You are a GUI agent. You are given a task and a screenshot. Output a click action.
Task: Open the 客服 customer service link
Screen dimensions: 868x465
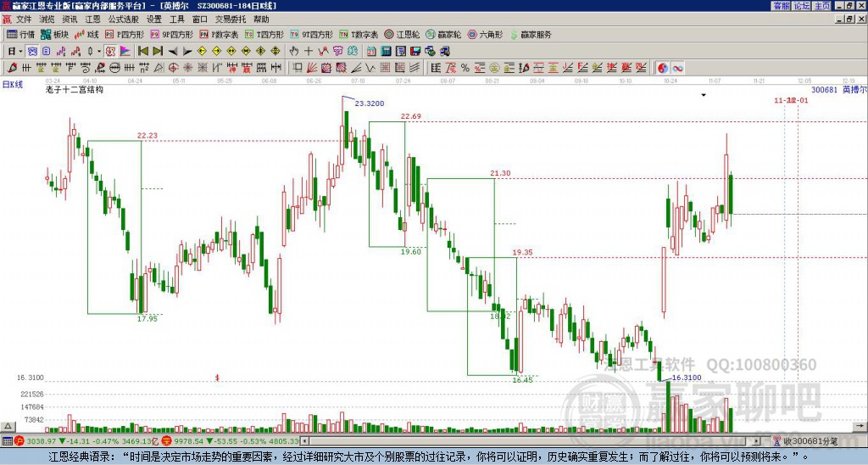point(782,6)
